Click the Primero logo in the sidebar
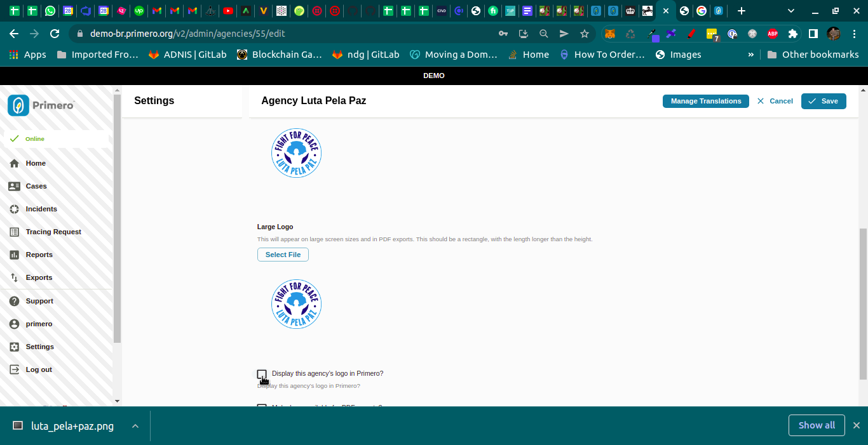This screenshot has width=868, height=445. coord(42,105)
